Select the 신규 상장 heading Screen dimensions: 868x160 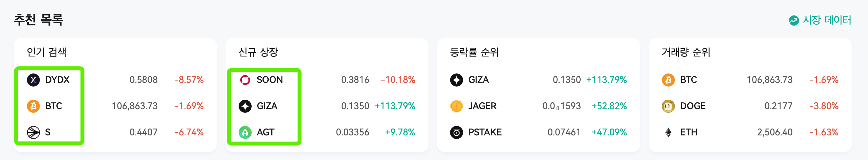pos(258,52)
